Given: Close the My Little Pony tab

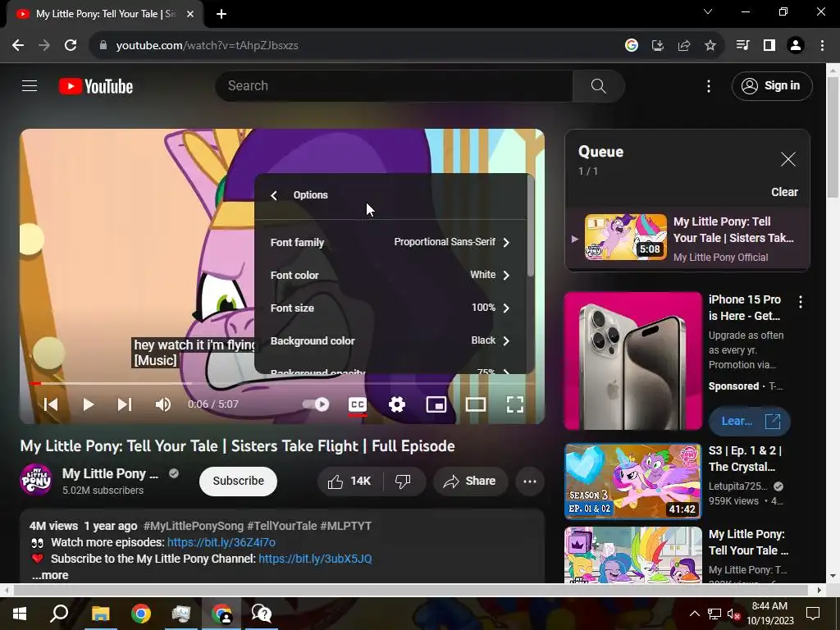Looking at the screenshot, I should [x=190, y=14].
